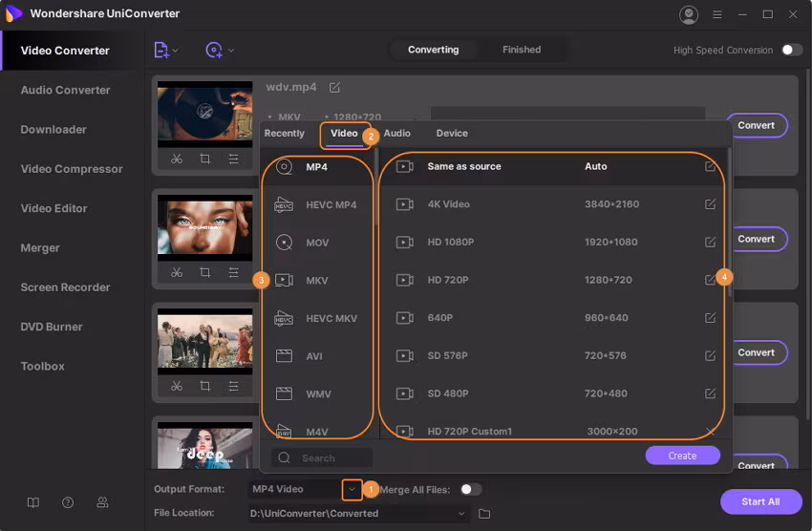Select the MOV format
812x531 pixels.
(317, 243)
